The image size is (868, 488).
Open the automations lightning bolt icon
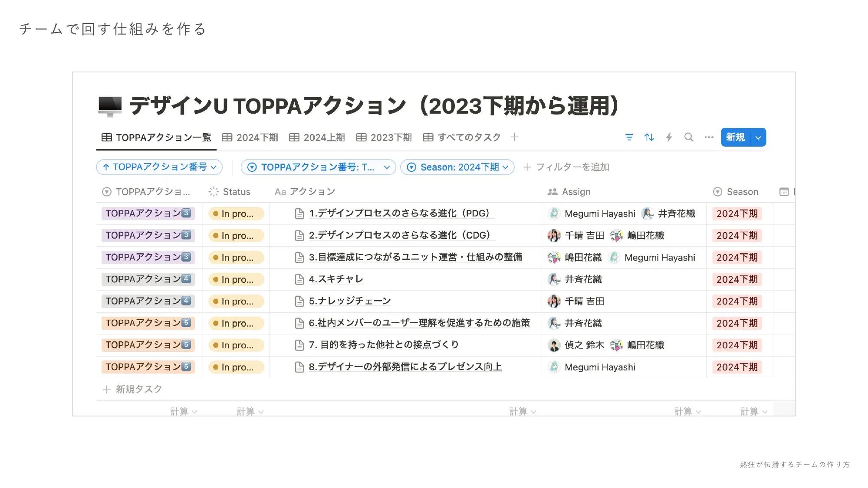pos(669,138)
